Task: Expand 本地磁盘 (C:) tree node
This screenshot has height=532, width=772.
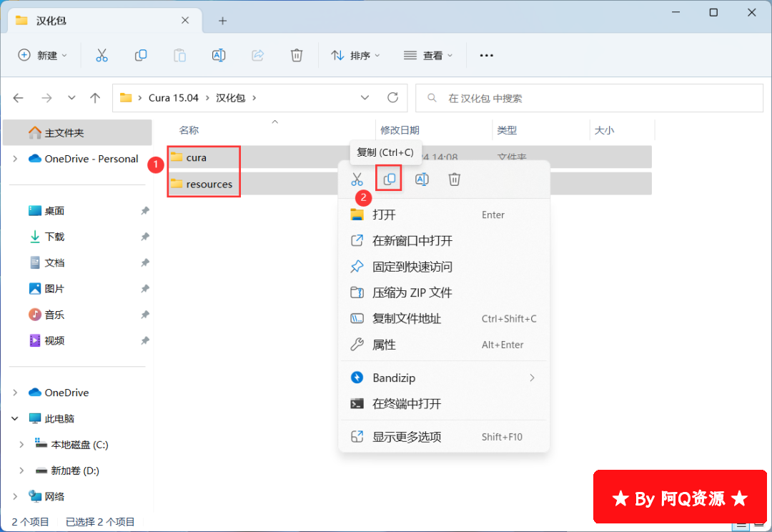Action: (21, 445)
